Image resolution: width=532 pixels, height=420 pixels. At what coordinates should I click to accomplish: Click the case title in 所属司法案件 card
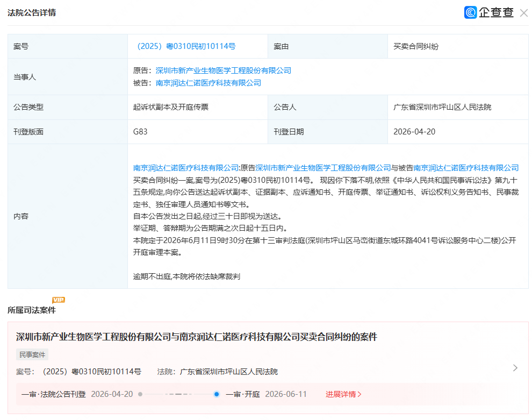pyautogui.click(x=196, y=338)
